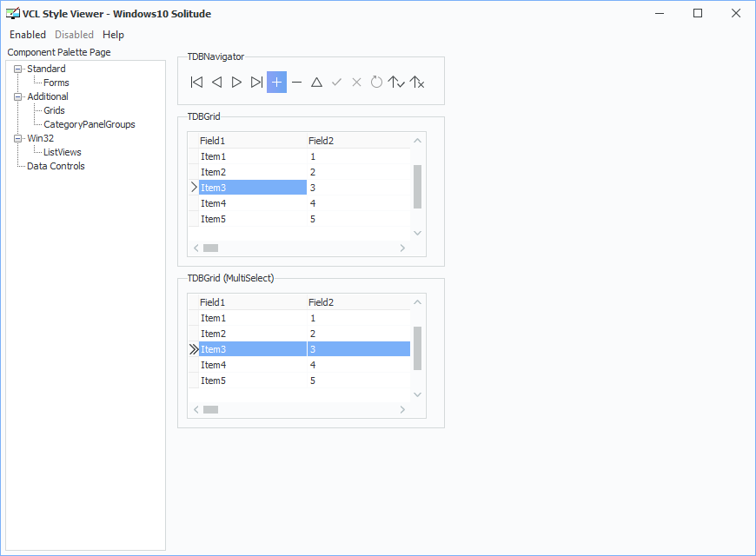
Task: Insert a record with the plus button
Action: 276,82
